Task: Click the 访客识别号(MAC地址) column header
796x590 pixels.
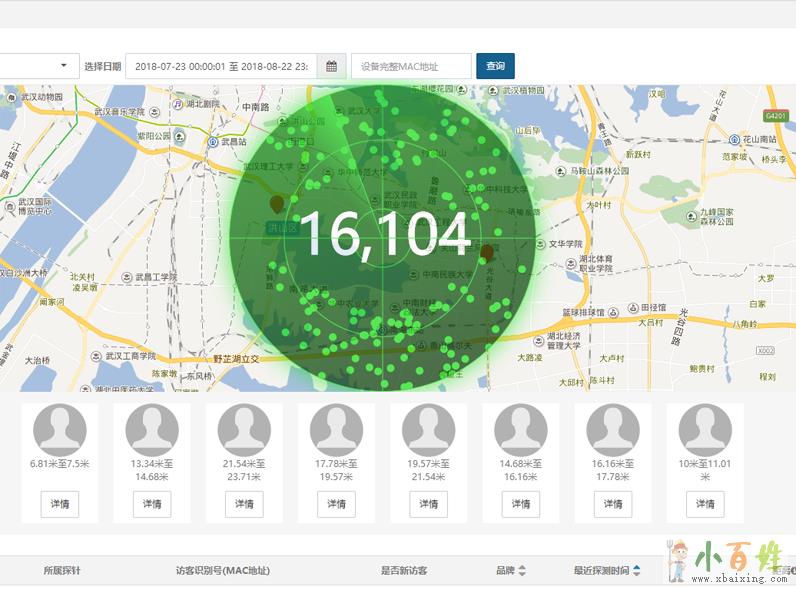Action: click(x=223, y=571)
